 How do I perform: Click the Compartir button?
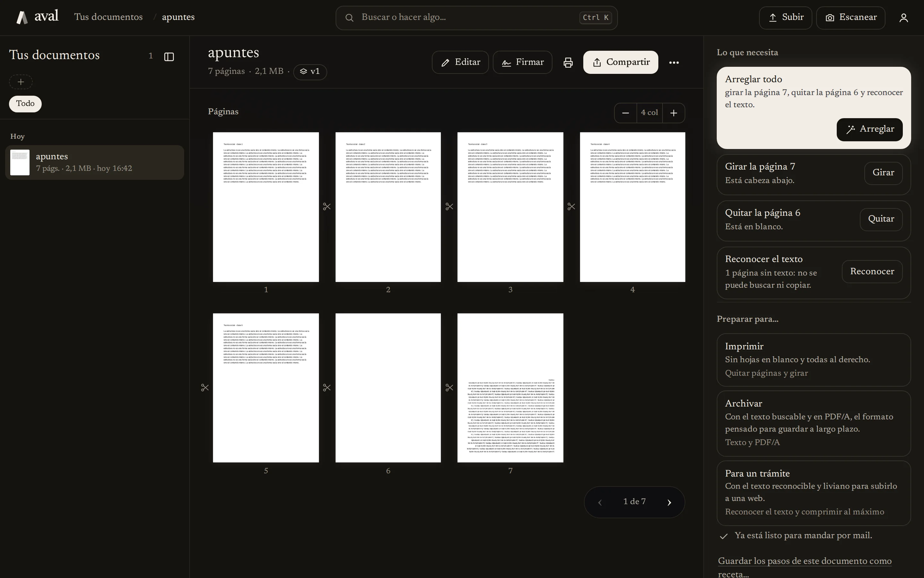click(620, 62)
